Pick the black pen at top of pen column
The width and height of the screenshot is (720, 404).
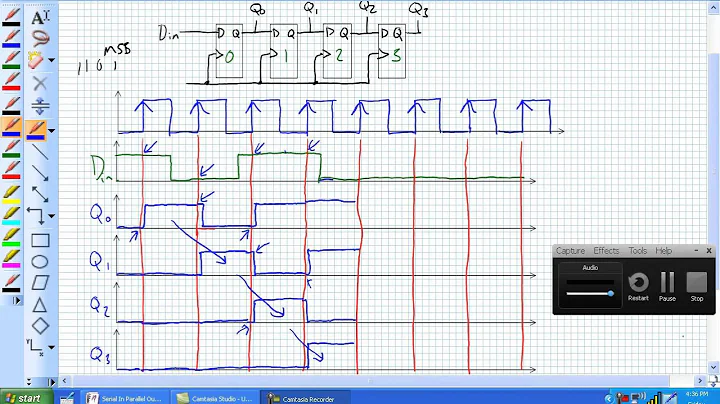11,17
